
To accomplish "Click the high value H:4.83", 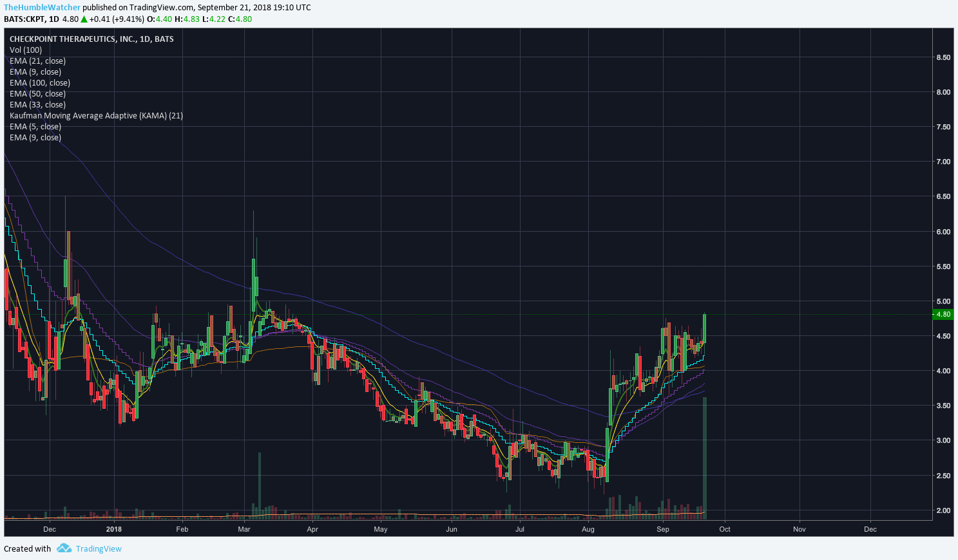I will pyautogui.click(x=187, y=19).
